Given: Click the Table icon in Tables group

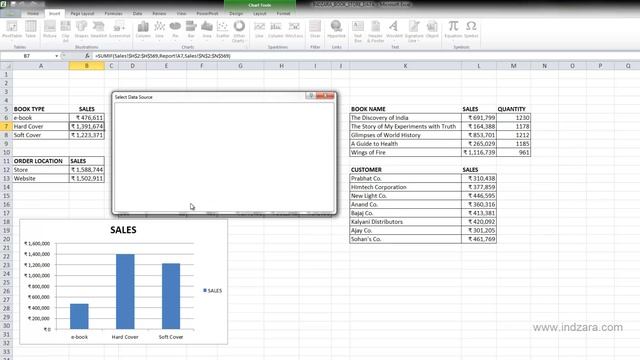Looking at the screenshot, I should (x=31, y=29).
